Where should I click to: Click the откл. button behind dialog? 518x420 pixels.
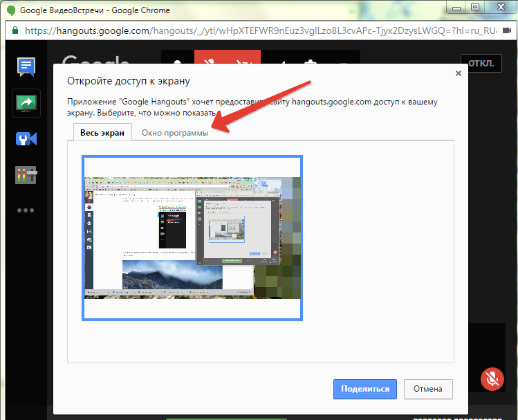[481, 63]
